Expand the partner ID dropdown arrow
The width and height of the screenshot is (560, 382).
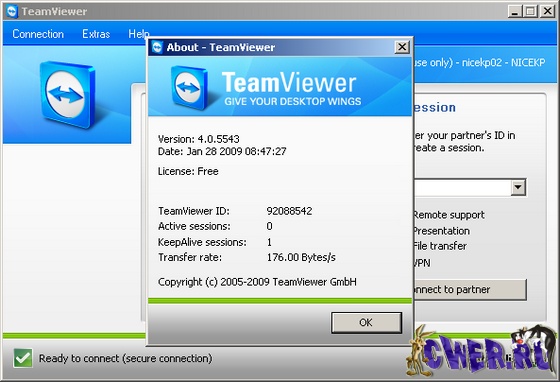point(518,187)
